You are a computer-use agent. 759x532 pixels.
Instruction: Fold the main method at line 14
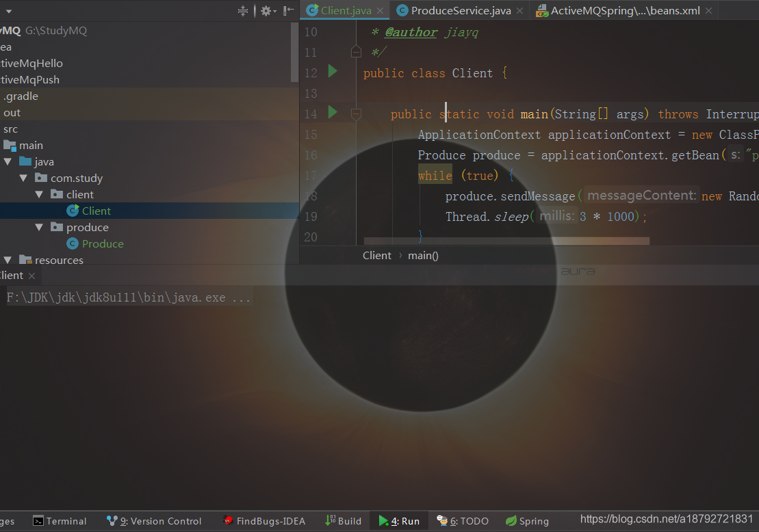click(x=356, y=114)
